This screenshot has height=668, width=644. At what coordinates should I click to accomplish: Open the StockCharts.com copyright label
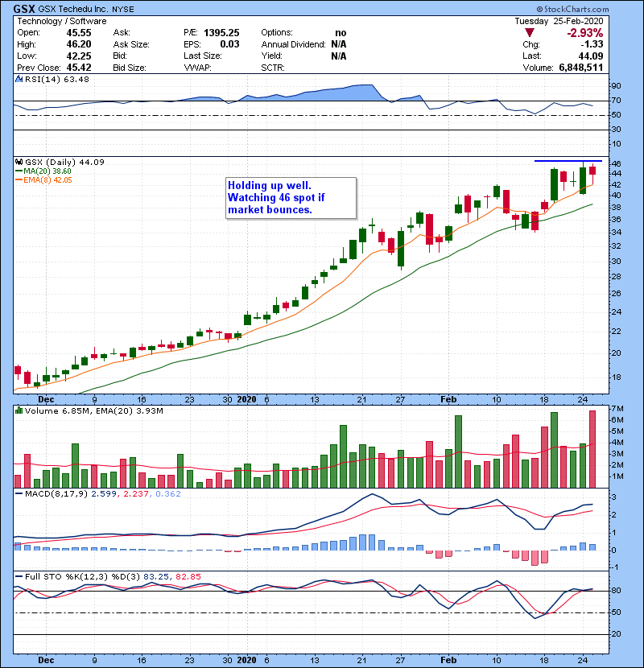coord(572,9)
